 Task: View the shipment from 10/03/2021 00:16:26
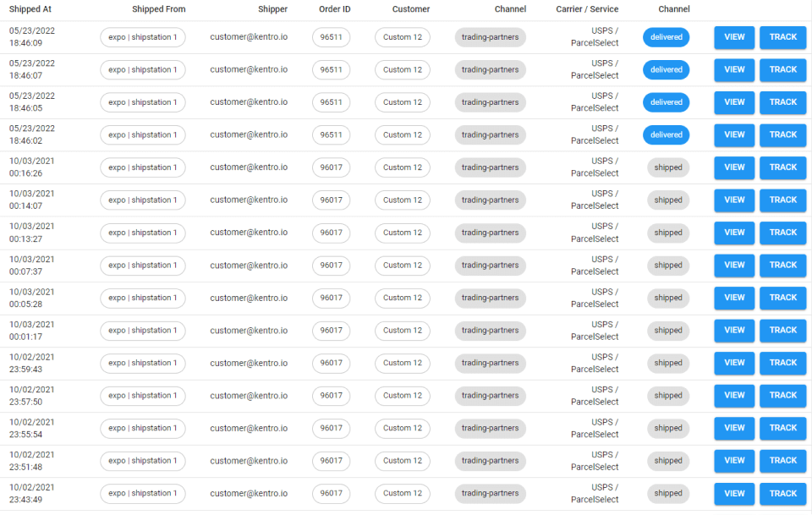(734, 167)
